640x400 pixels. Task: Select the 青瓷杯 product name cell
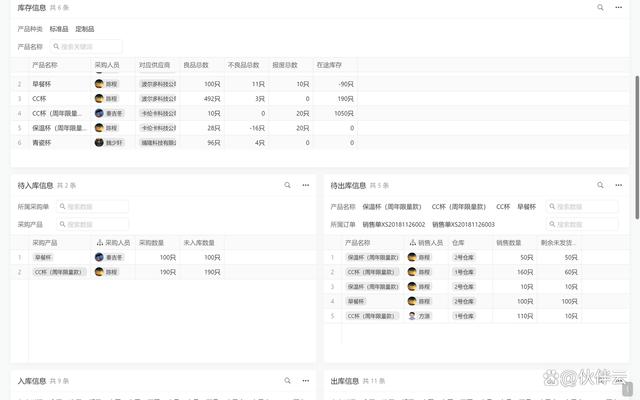42,143
